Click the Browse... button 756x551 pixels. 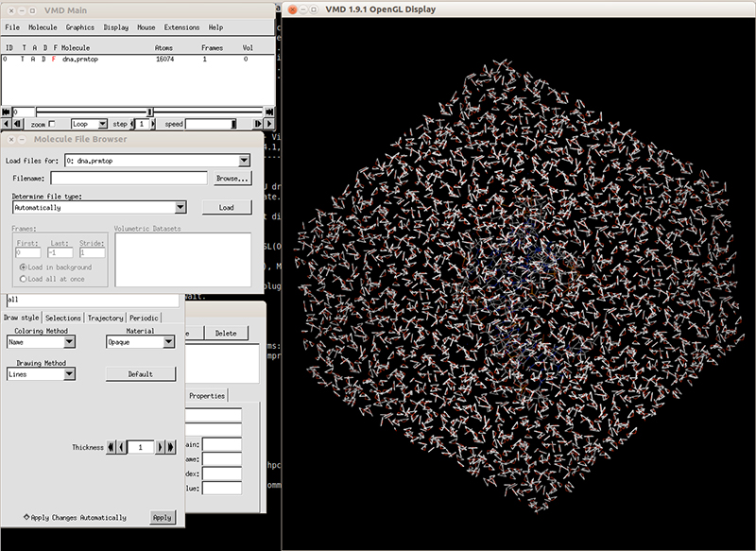pos(232,178)
